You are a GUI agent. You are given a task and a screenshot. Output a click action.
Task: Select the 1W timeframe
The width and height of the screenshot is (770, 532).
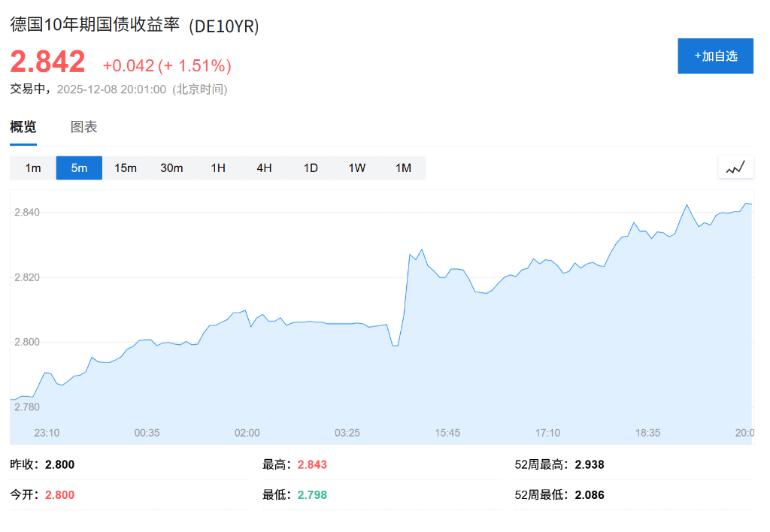(356, 168)
